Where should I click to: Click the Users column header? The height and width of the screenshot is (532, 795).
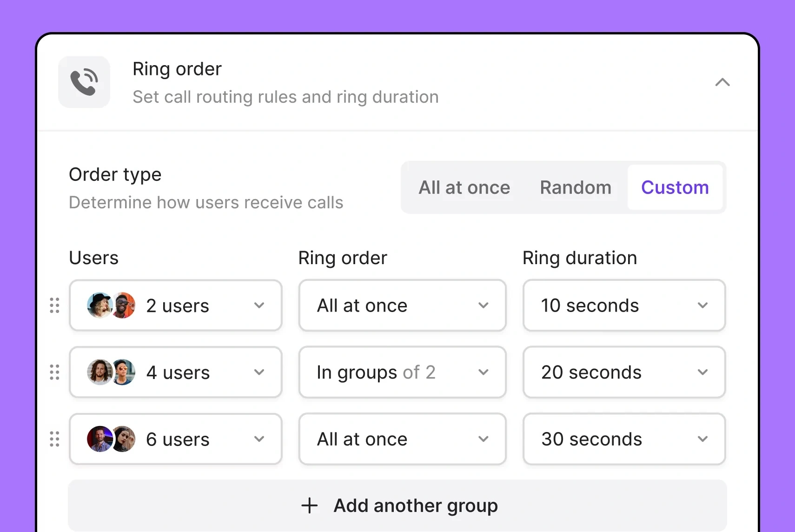tap(93, 258)
